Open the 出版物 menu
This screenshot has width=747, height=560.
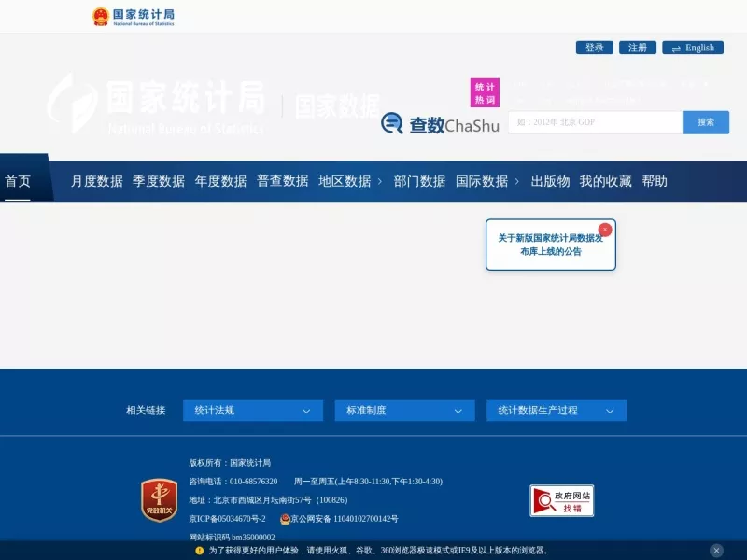click(550, 181)
